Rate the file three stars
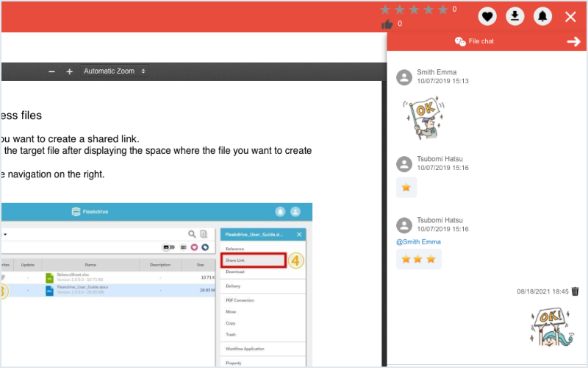 [x=414, y=10]
